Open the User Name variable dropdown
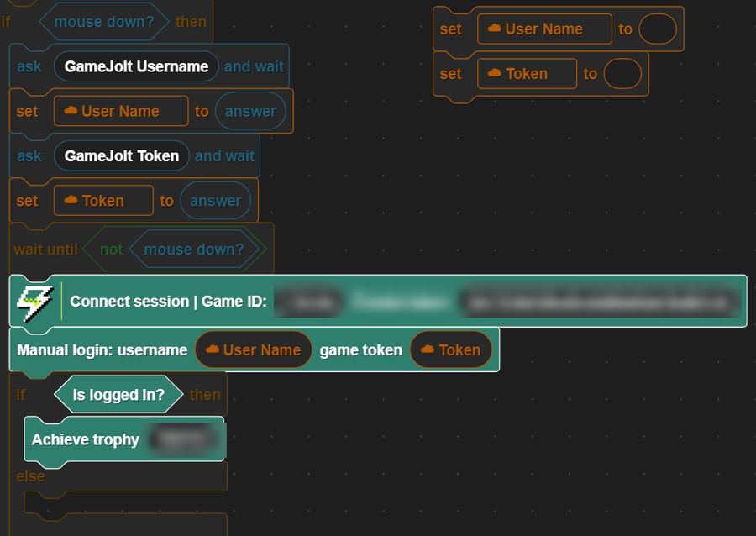The image size is (756, 536). click(x=120, y=111)
